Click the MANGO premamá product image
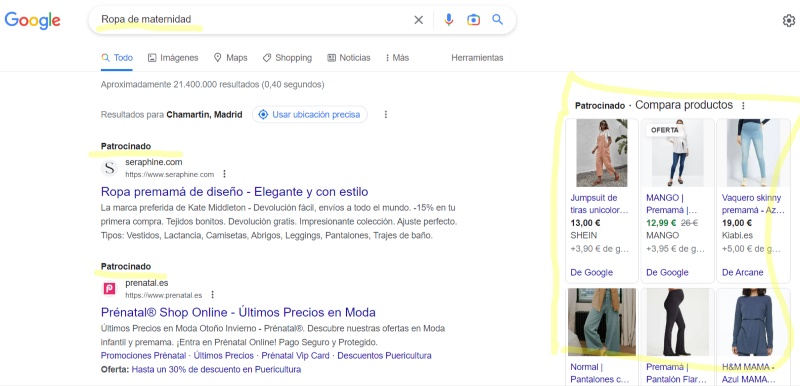 point(678,153)
